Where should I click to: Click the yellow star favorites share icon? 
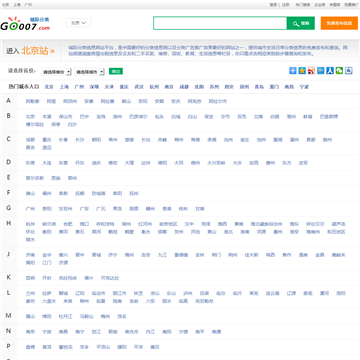(x=302, y=71)
